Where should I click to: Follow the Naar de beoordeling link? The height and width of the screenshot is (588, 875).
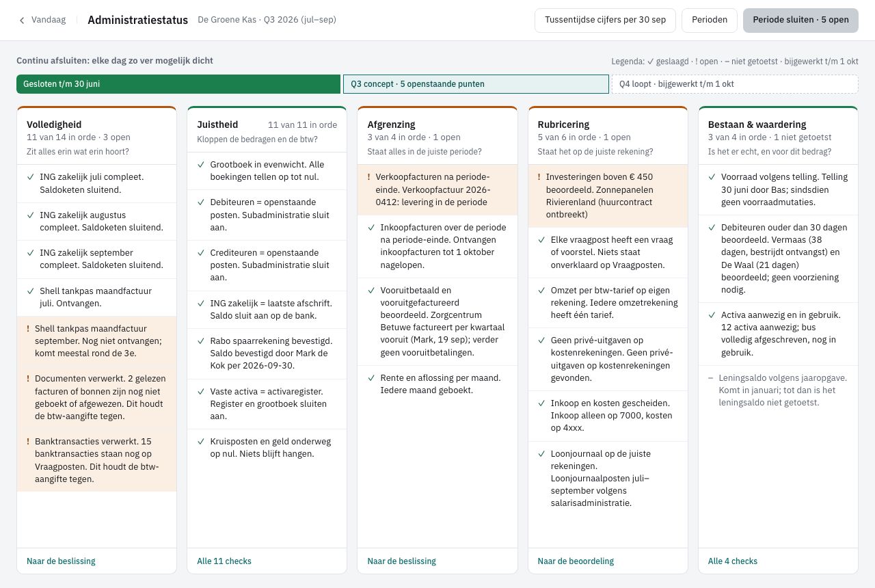tap(576, 561)
